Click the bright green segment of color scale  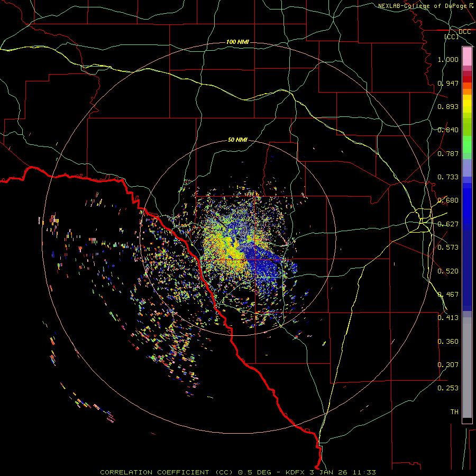tap(467, 144)
